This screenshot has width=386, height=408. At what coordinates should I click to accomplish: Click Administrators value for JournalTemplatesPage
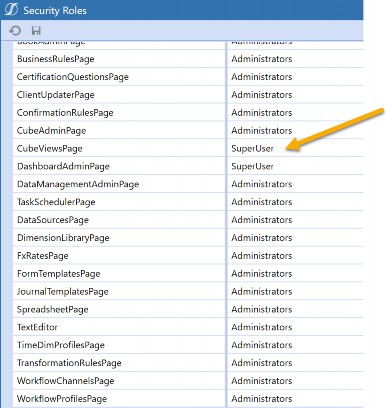pyautogui.click(x=262, y=292)
